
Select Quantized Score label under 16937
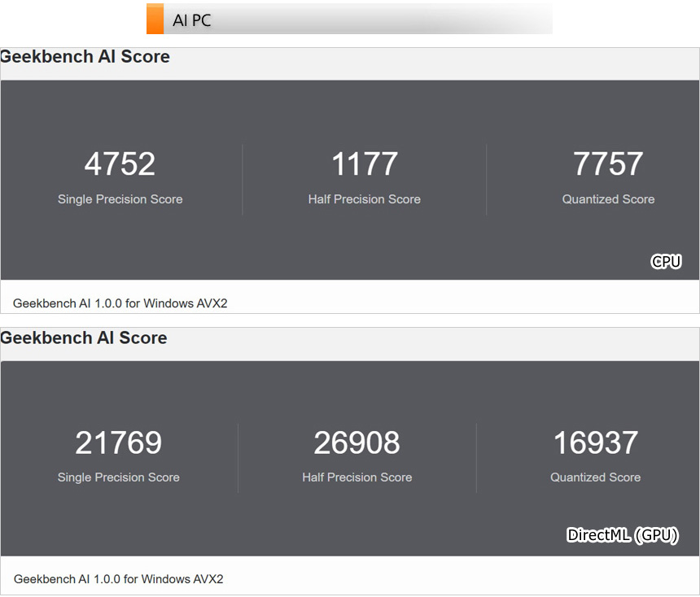point(595,477)
